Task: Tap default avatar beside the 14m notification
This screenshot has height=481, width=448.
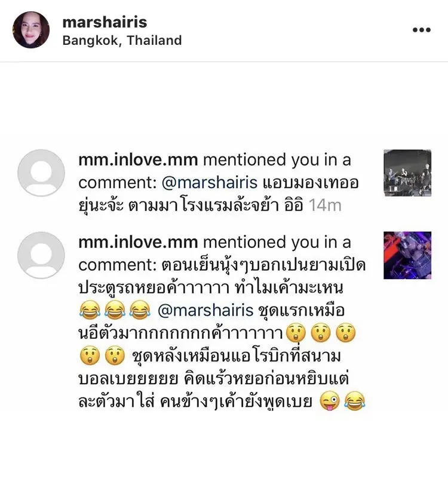Action: [x=41, y=173]
